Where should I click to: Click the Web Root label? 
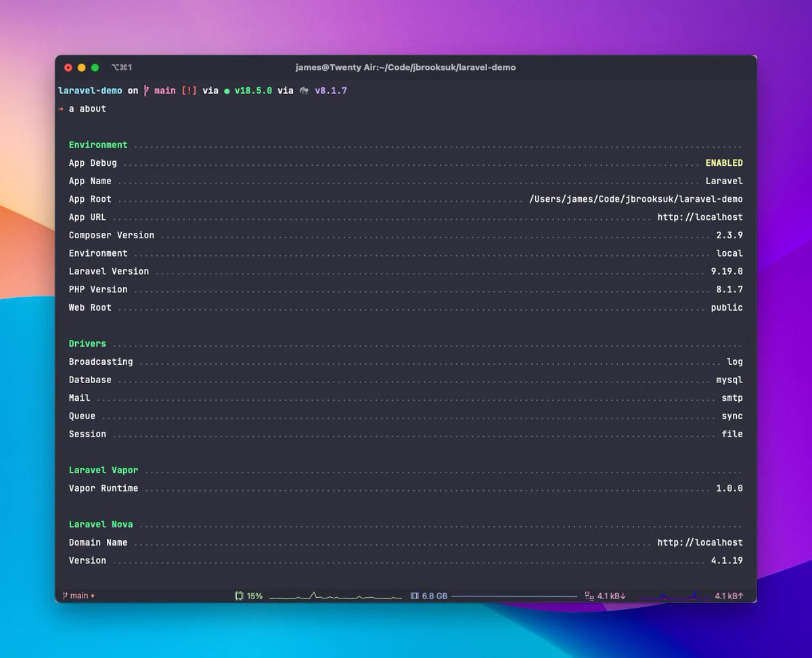90,307
